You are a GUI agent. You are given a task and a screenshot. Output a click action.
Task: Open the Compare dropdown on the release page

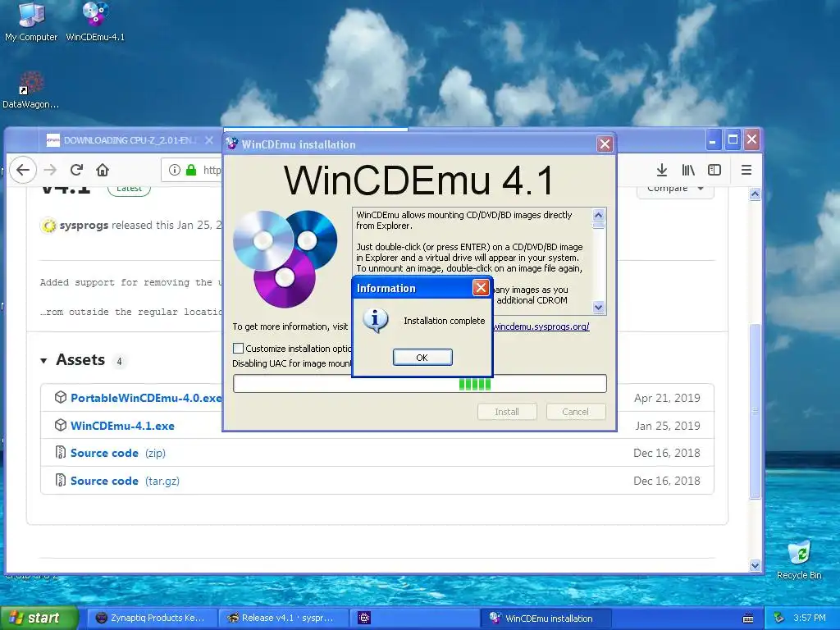pyautogui.click(x=675, y=189)
